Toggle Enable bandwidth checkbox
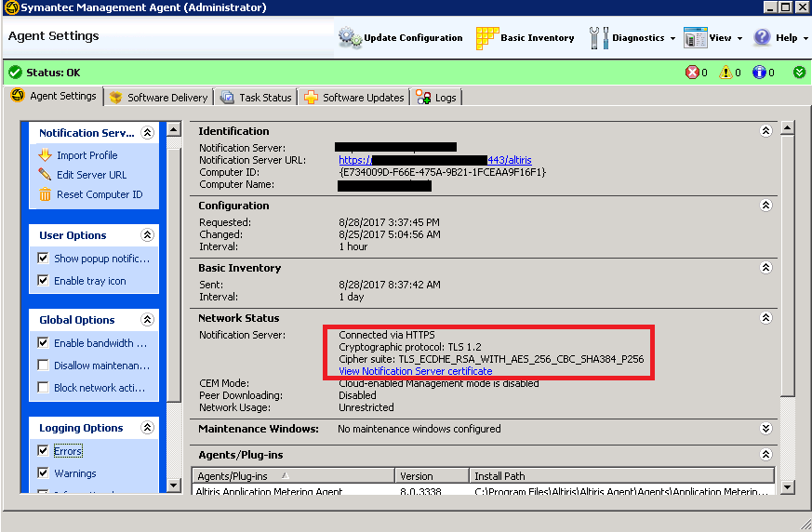This screenshot has height=532, width=812. point(43,342)
